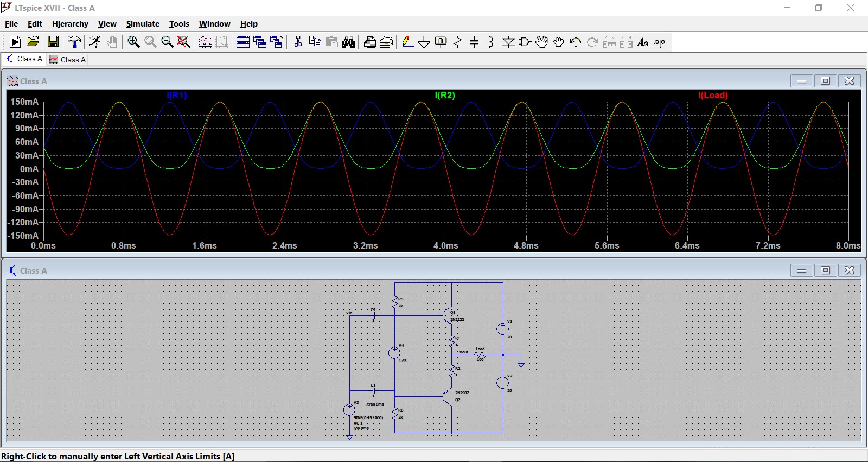Click the I(Load) trace label
Image resolution: width=868 pixels, height=462 pixels.
(x=713, y=95)
